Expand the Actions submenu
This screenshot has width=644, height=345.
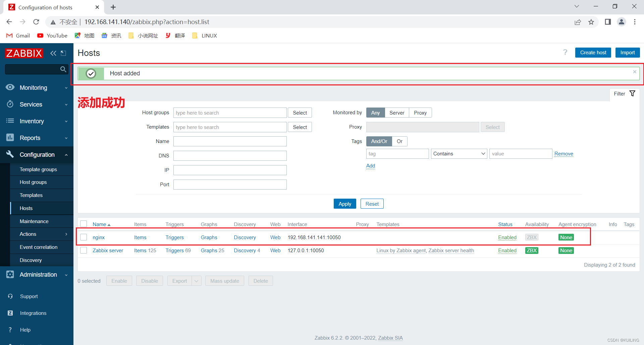click(x=42, y=234)
